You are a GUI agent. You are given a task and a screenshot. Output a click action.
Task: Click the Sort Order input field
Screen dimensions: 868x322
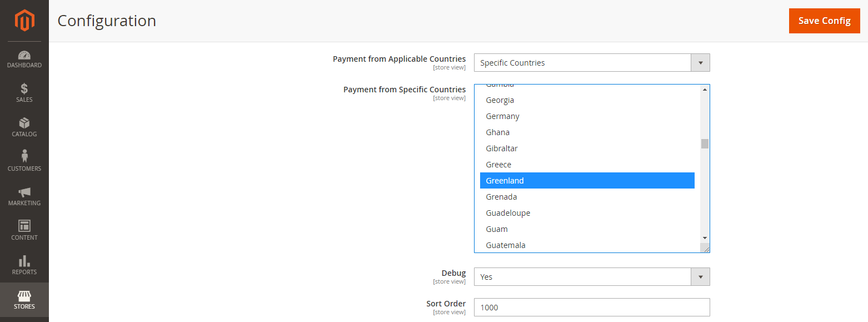coord(591,308)
